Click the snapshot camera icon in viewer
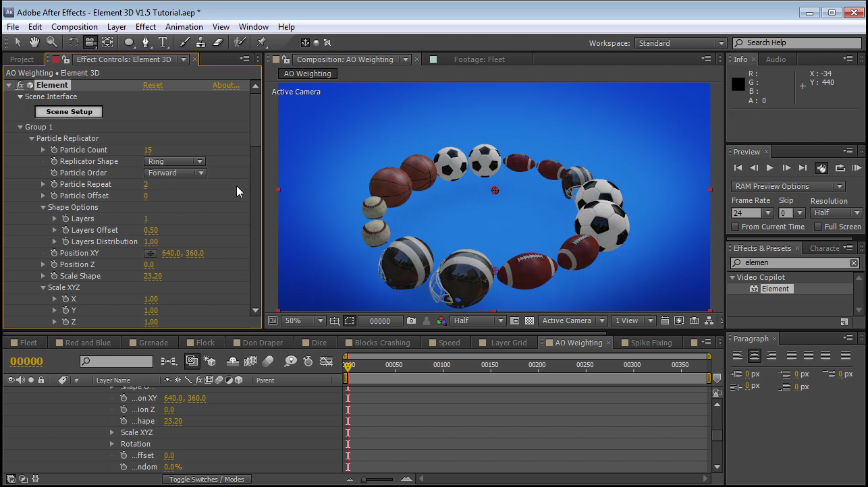 (x=411, y=321)
